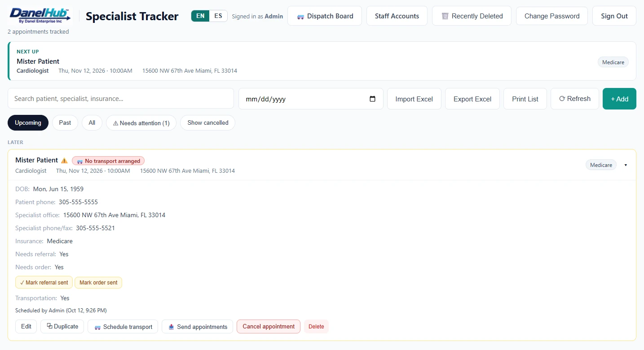
Task: Click Change Password
Action: pyautogui.click(x=552, y=16)
